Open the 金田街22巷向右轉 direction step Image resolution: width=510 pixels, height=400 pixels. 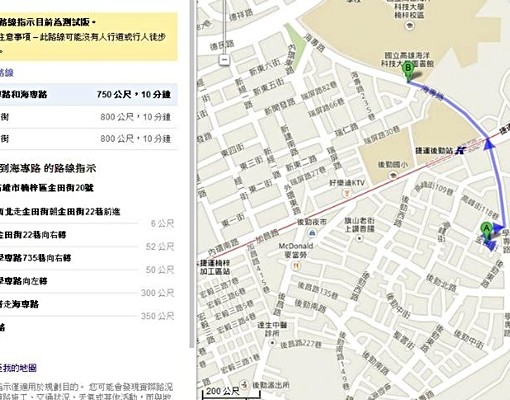(x=87, y=235)
